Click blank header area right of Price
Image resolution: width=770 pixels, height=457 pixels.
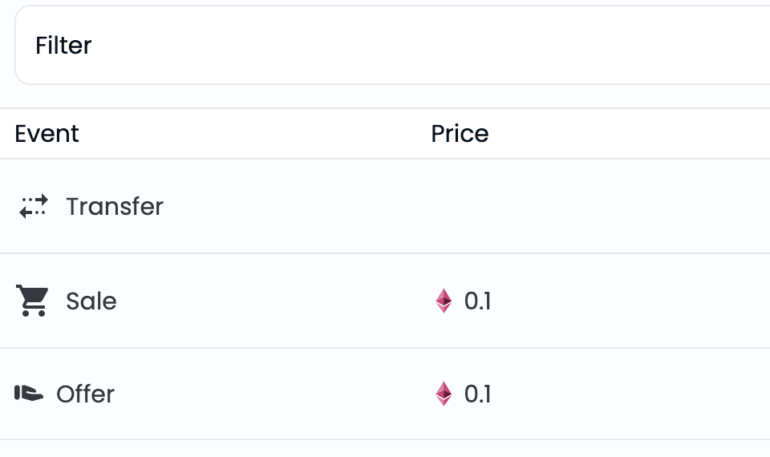(630, 134)
